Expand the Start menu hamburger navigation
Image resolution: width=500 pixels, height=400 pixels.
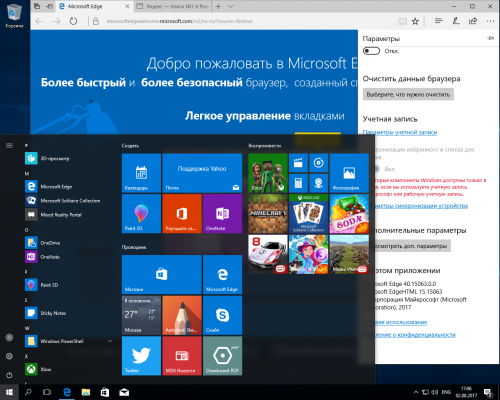click(x=9, y=145)
